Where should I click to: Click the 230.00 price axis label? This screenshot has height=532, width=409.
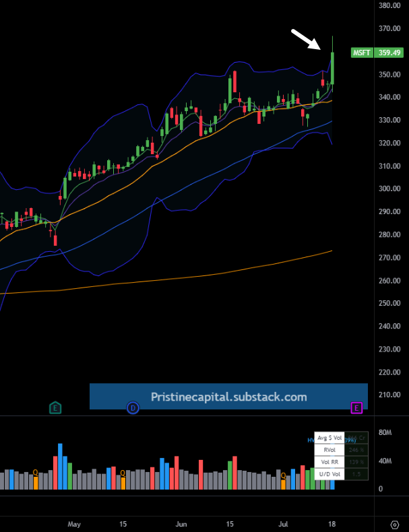click(x=389, y=350)
